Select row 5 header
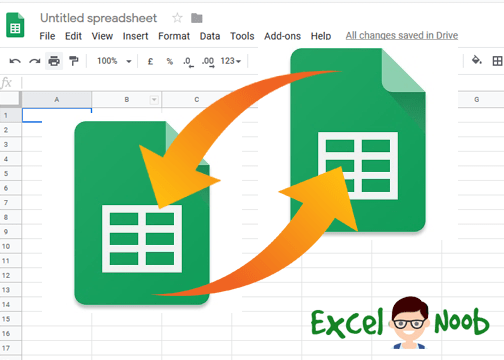Image resolution: width=504 pixels, height=360 pixels. (10, 174)
